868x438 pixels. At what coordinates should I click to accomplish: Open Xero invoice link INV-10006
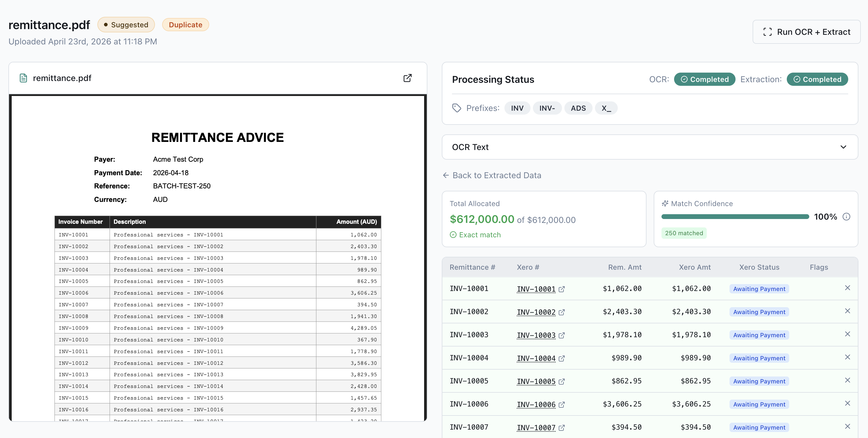[x=536, y=405]
